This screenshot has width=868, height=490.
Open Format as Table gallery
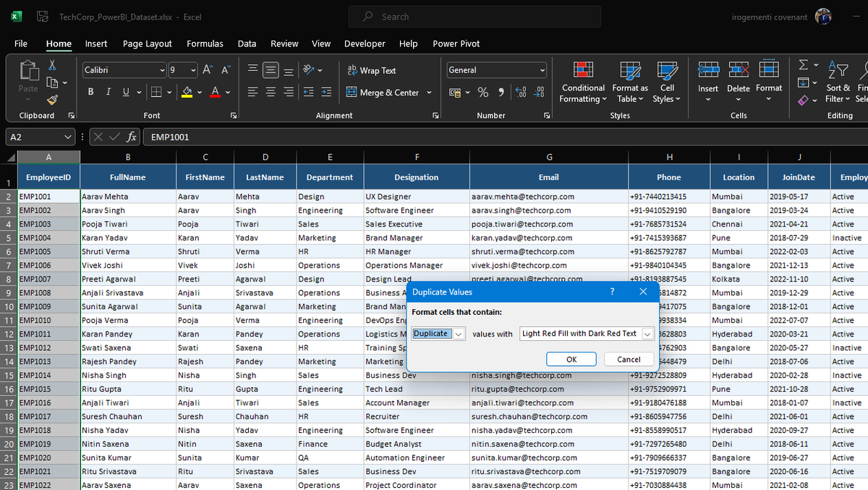pos(630,82)
